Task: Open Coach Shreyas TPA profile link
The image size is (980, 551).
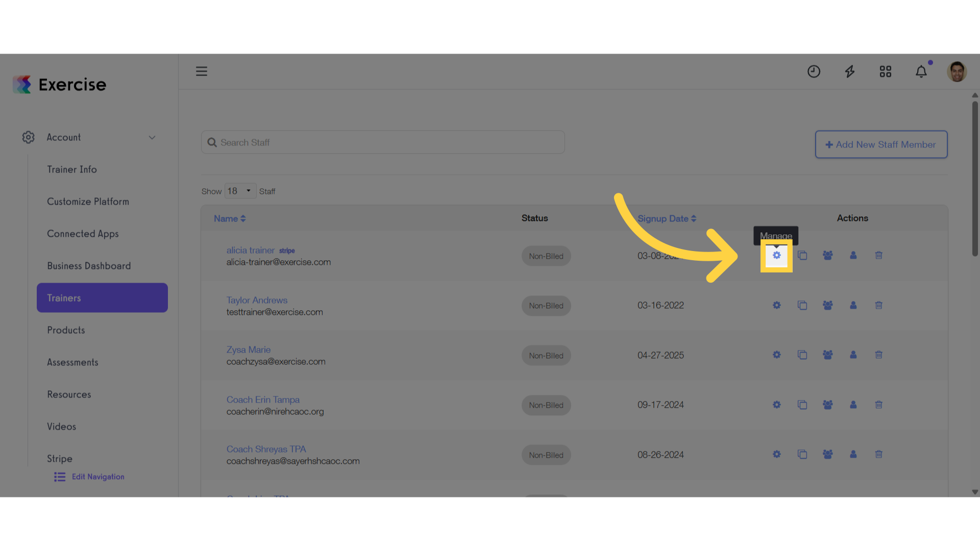Action: [x=266, y=449]
